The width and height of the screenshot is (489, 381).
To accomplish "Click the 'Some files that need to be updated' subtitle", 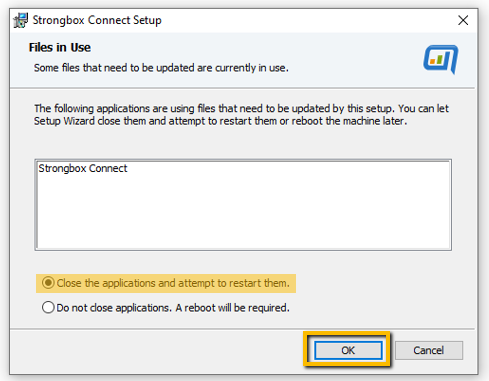I will click(x=161, y=68).
